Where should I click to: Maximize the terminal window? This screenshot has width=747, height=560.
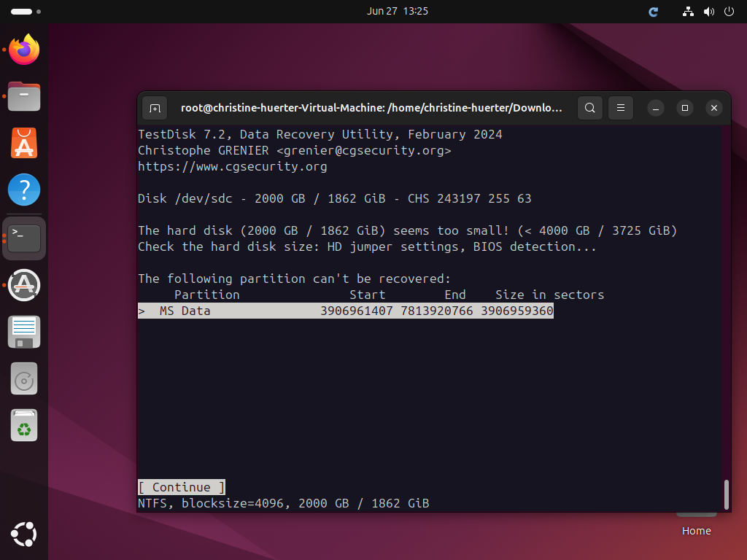tap(684, 108)
